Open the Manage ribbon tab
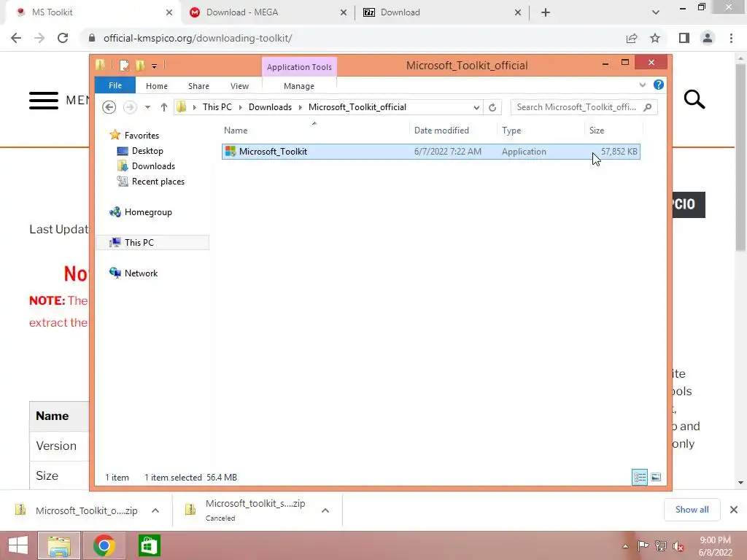Image resolution: width=747 pixels, height=560 pixels. [x=299, y=86]
